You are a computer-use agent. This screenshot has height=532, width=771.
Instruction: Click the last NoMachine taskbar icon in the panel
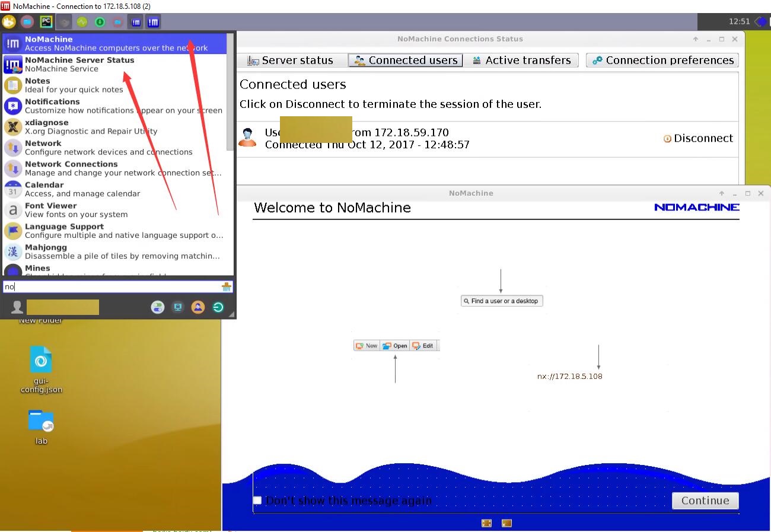coord(153,23)
